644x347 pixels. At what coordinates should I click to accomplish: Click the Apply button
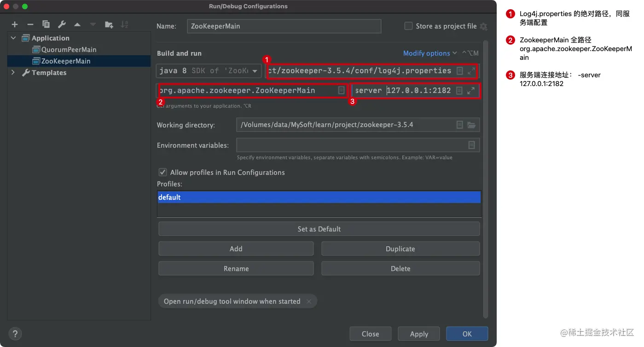tap(419, 334)
